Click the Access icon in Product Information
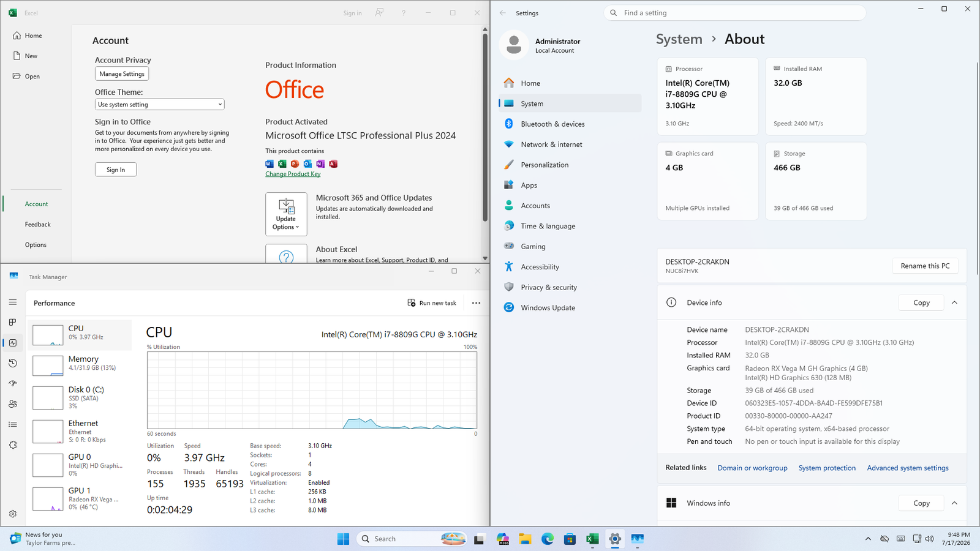This screenshot has width=980, height=551. click(333, 163)
